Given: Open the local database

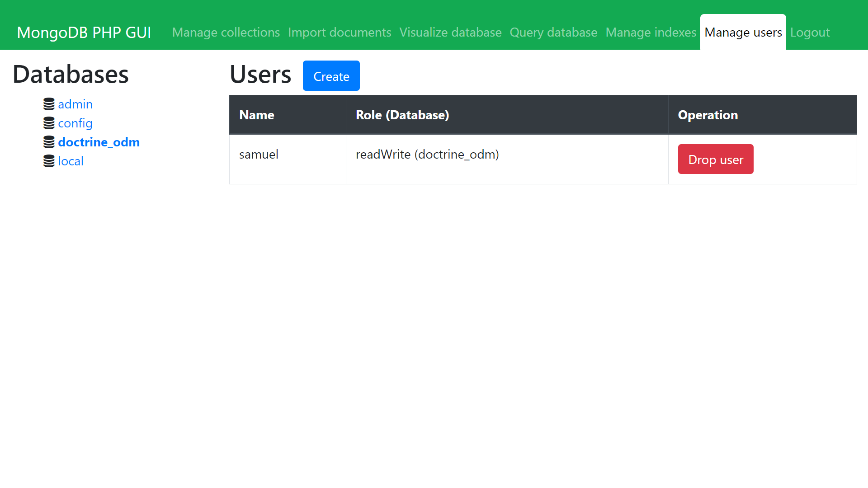Looking at the screenshot, I should click(71, 161).
